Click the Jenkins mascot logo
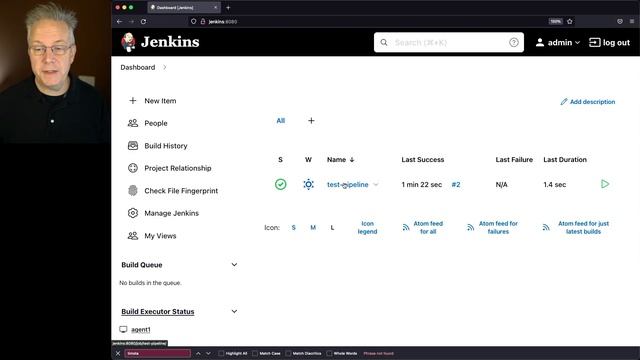This screenshot has width=640, height=360. 128,42
